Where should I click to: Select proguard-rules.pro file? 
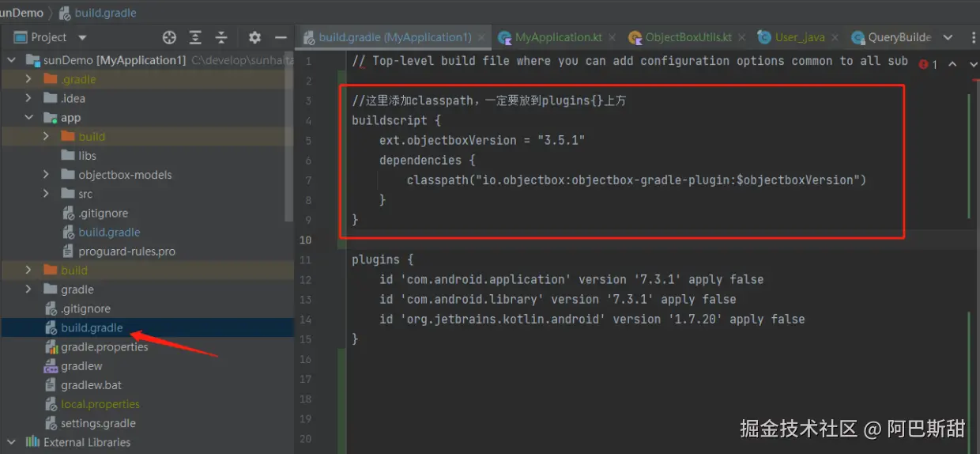pos(126,252)
